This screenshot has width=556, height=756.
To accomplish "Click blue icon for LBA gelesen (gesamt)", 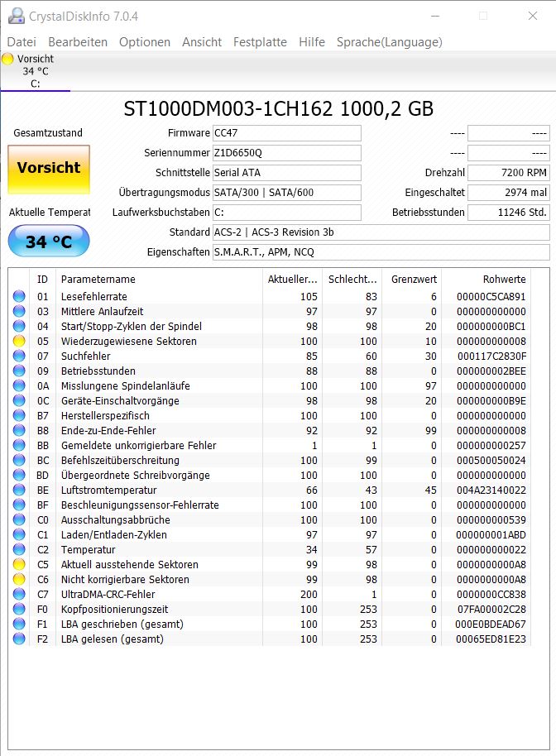I will tap(19, 639).
